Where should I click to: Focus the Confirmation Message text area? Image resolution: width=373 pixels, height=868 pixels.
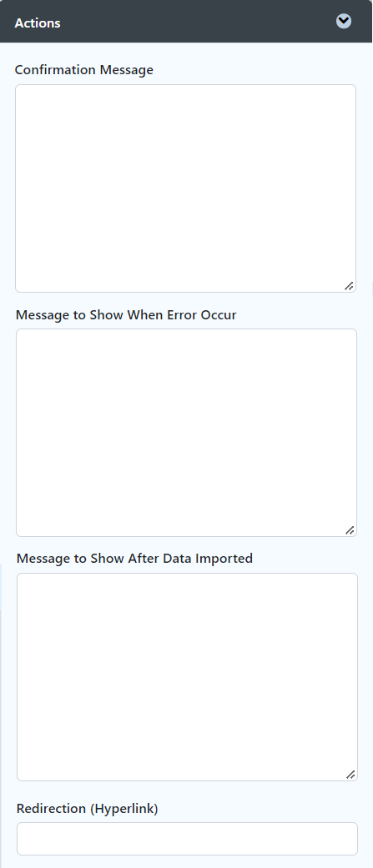tap(186, 188)
